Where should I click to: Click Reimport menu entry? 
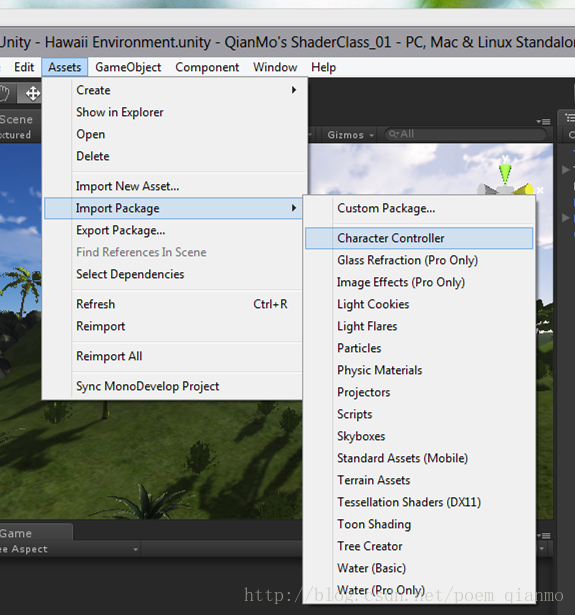(175, 326)
